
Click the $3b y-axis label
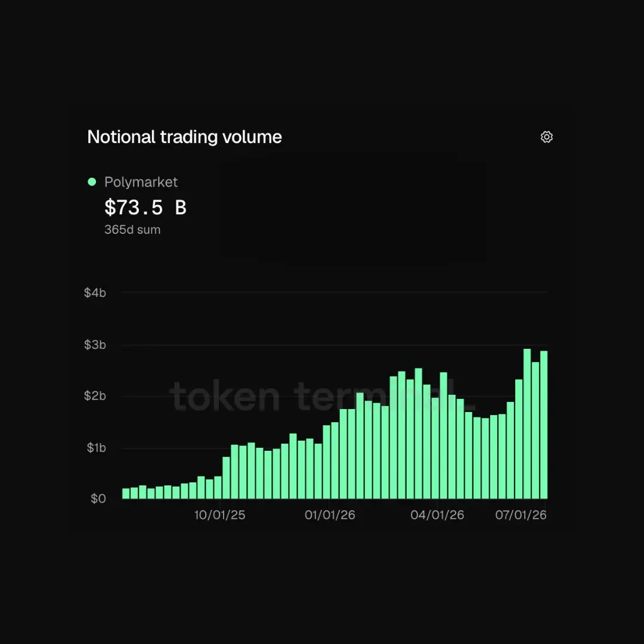pyautogui.click(x=95, y=345)
